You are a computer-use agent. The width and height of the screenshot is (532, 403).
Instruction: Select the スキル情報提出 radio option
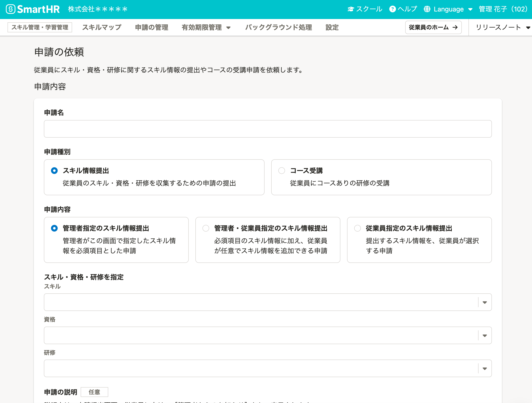(54, 171)
